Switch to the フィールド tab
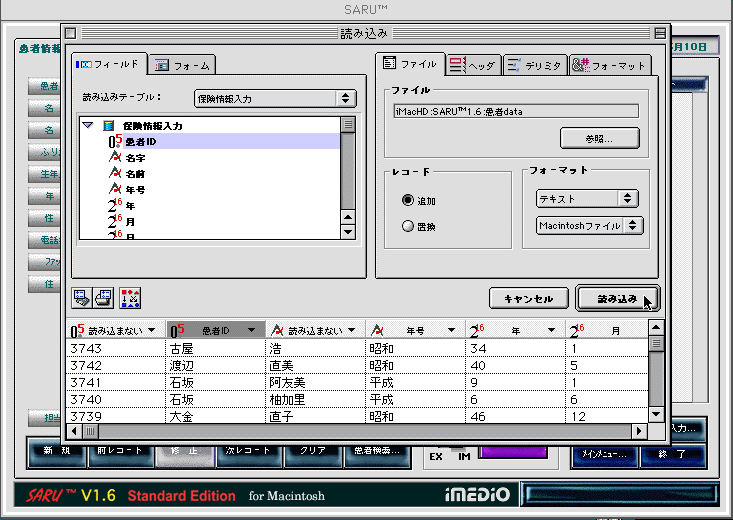 (108, 64)
